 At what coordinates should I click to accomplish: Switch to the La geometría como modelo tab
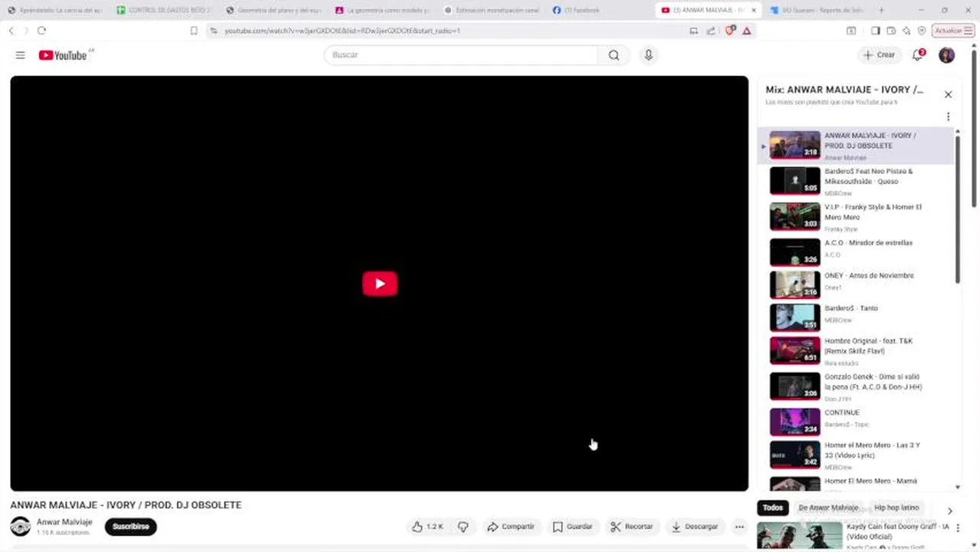pos(383,10)
